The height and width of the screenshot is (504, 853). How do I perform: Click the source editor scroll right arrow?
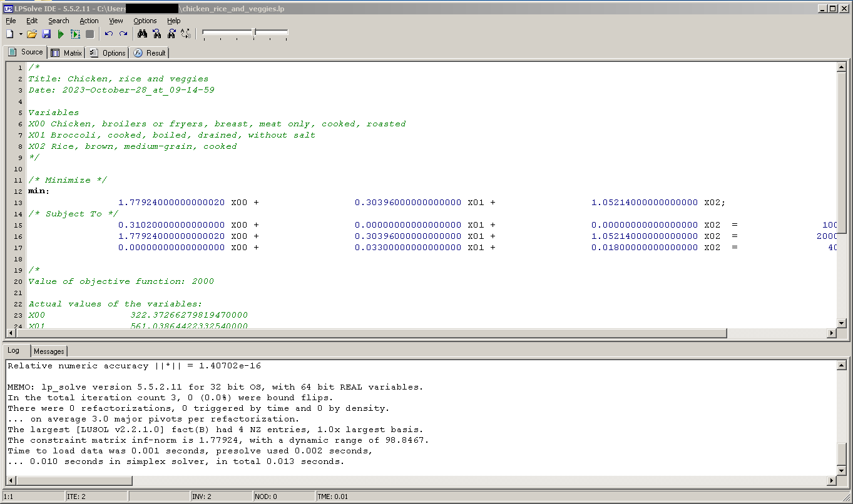pyautogui.click(x=832, y=333)
